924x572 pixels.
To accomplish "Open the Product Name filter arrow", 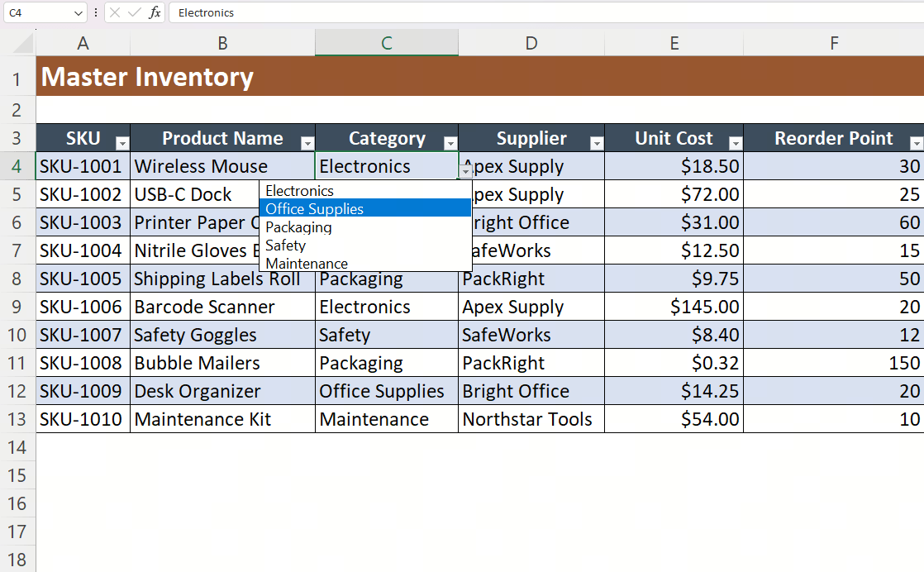I will point(307,142).
